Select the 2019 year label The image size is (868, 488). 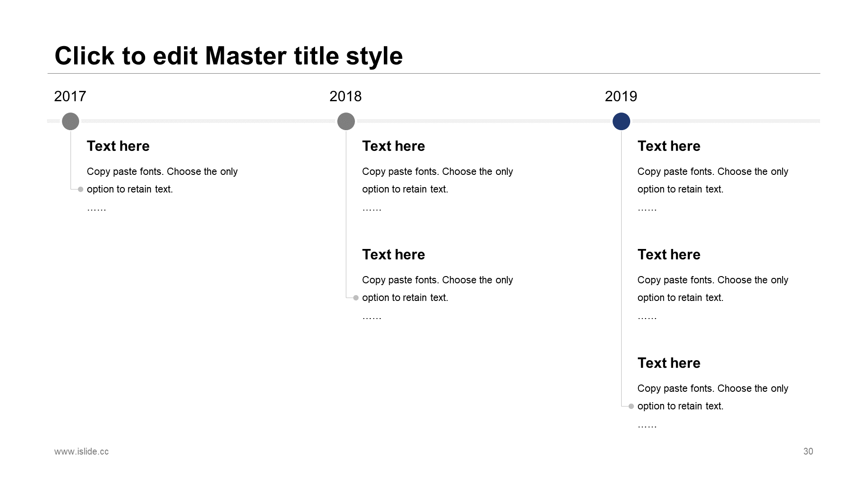pos(621,96)
